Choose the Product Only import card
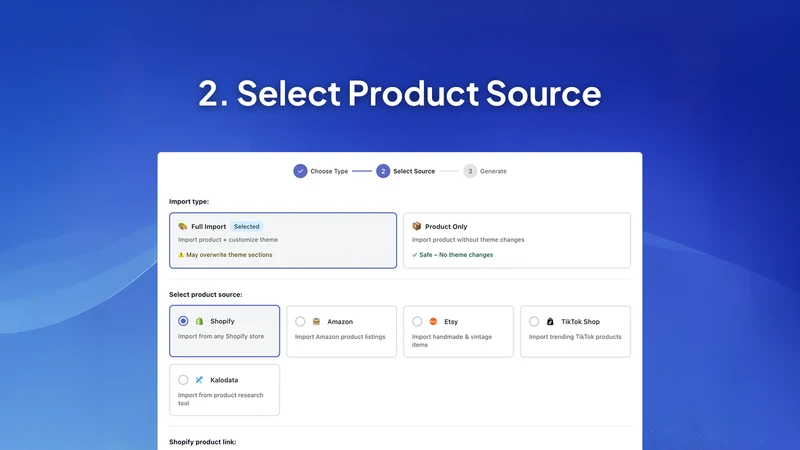This screenshot has width=800, height=450. [x=517, y=240]
